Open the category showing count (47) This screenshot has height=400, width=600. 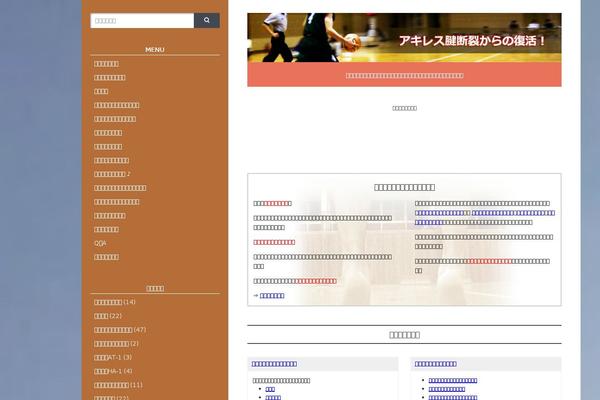(x=120, y=329)
